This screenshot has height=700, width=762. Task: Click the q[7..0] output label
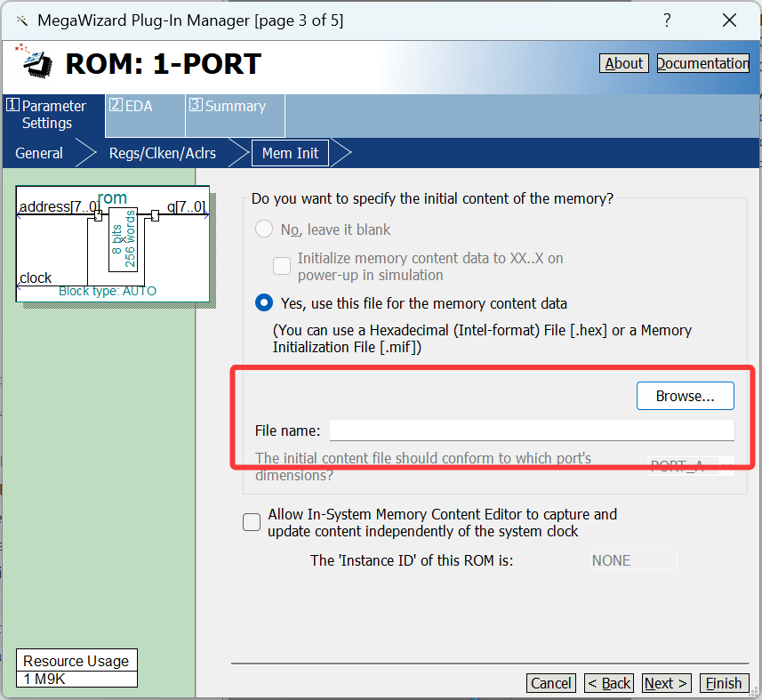tap(186, 207)
